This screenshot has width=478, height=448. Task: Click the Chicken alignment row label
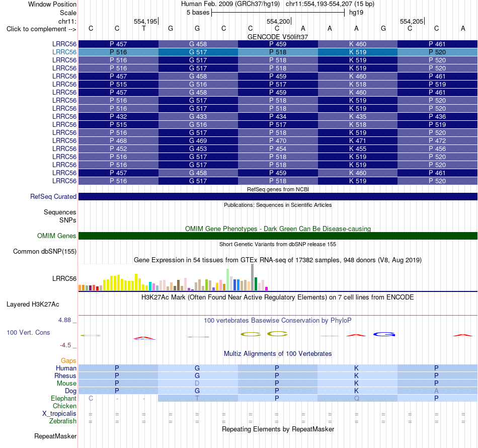(64, 406)
